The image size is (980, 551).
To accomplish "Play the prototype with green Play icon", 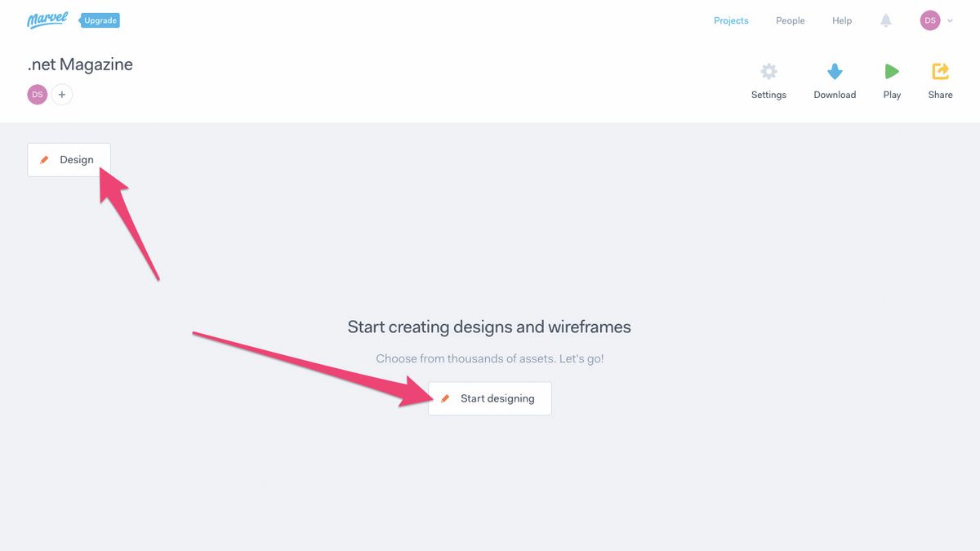I will 891,72.
